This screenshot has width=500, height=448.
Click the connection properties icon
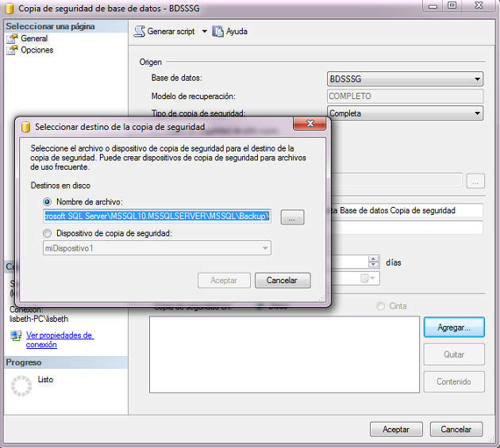click(x=16, y=336)
